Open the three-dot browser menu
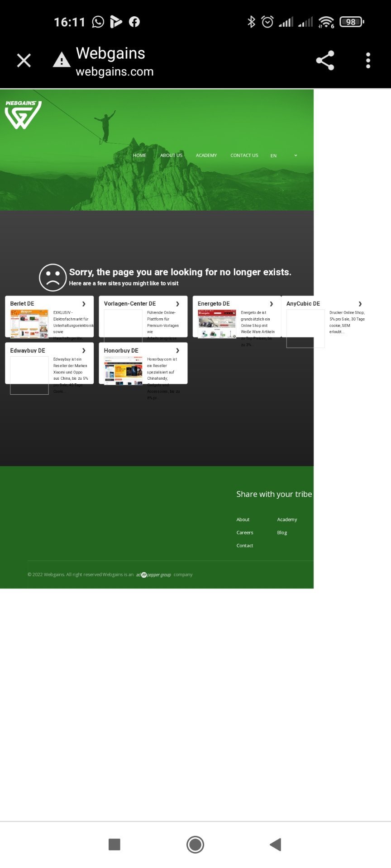This screenshot has width=391, height=868. pos(368,60)
